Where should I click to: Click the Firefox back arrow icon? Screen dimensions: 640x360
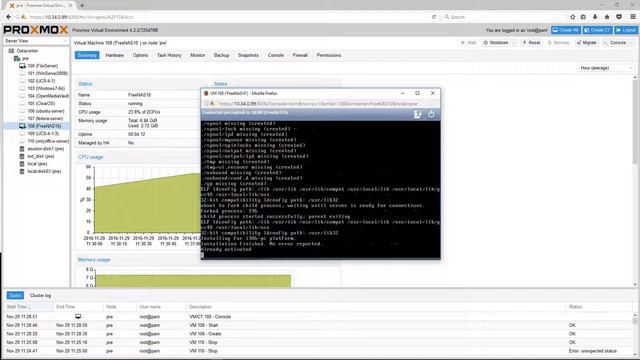[x=9, y=17]
